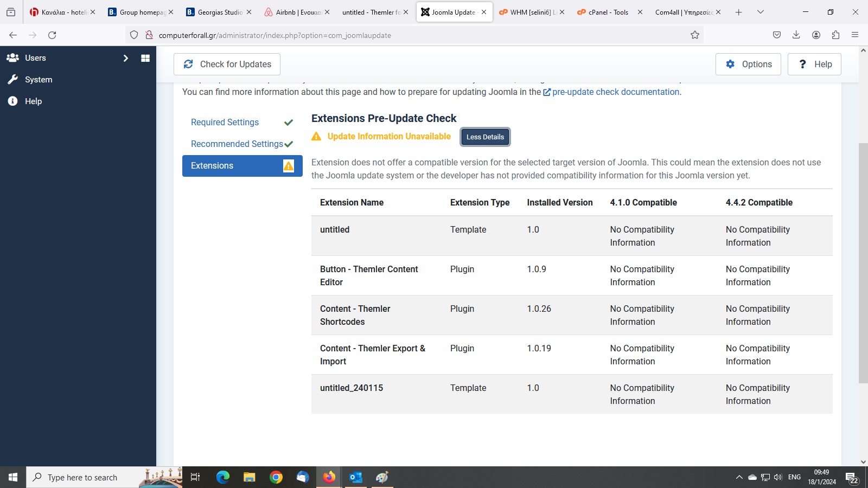
Task: Open the Options settings button
Action: coord(748,64)
